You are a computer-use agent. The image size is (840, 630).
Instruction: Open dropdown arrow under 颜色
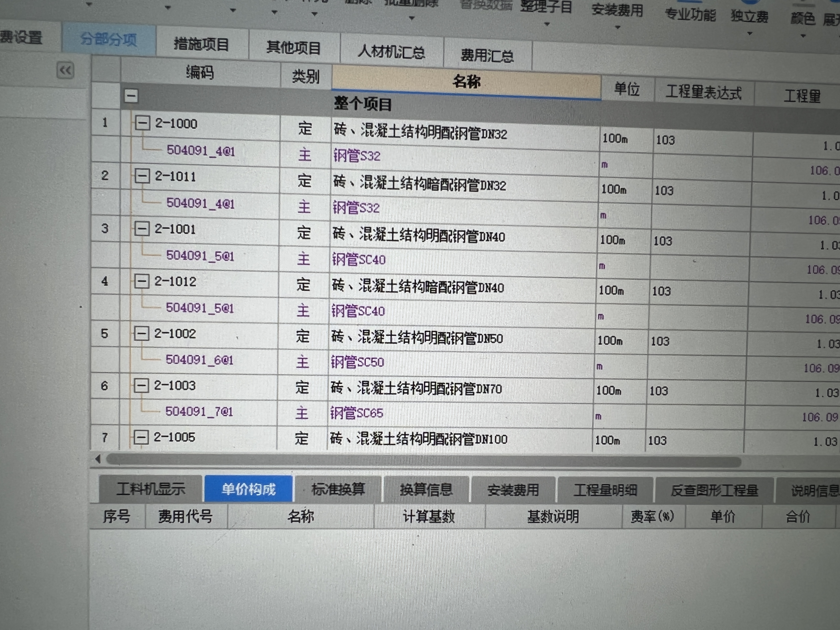pyautogui.click(x=803, y=36)
